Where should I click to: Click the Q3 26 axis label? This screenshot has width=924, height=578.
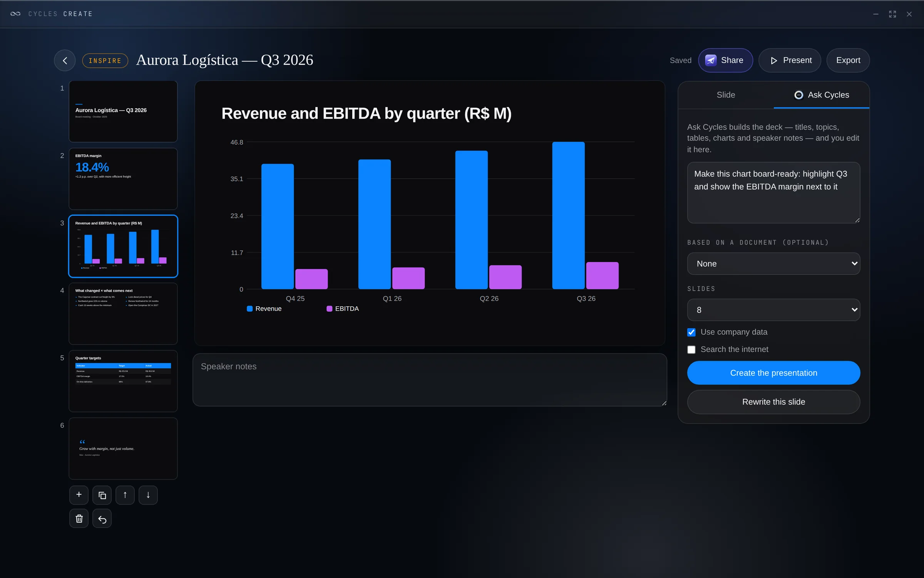coord(586,299)
